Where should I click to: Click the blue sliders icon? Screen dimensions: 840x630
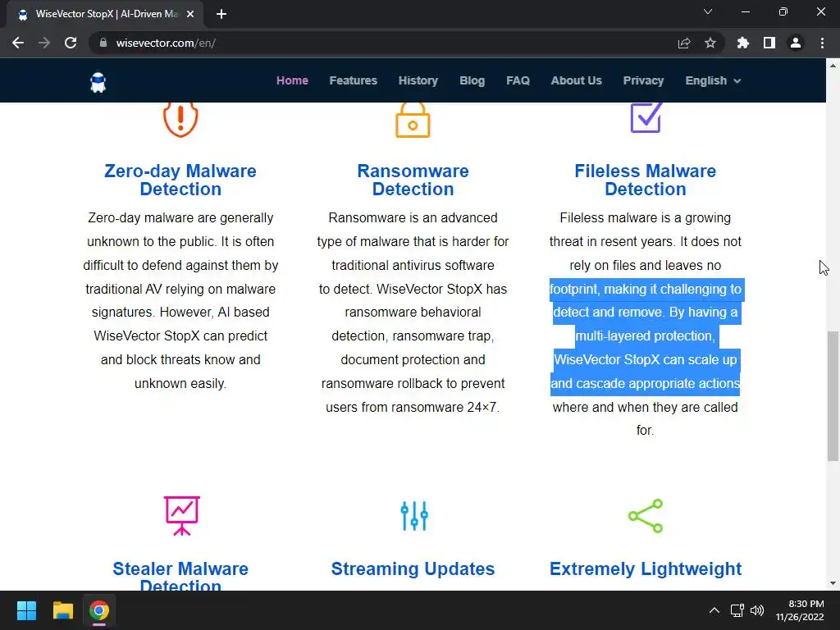click(x=414, y=515)
